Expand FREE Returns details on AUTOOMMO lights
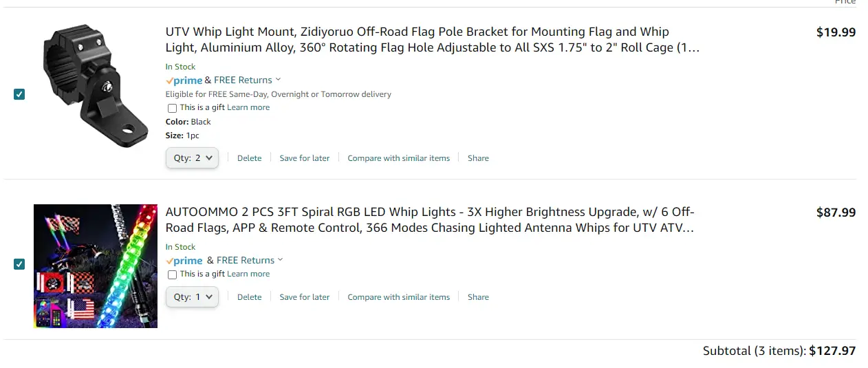This screenshot has height=368, width=868. 250,260
